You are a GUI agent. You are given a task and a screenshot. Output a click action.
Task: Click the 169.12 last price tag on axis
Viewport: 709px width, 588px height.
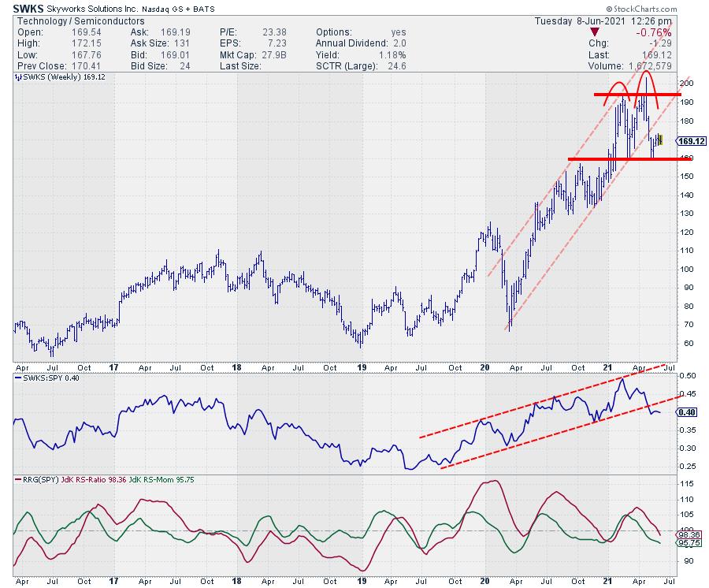[x=690, y=142]
